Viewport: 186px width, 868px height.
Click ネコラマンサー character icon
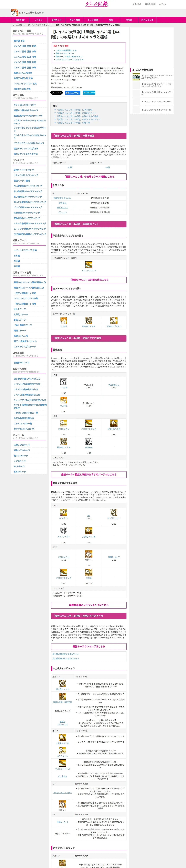pyautogui.click(x=114, y=513)
